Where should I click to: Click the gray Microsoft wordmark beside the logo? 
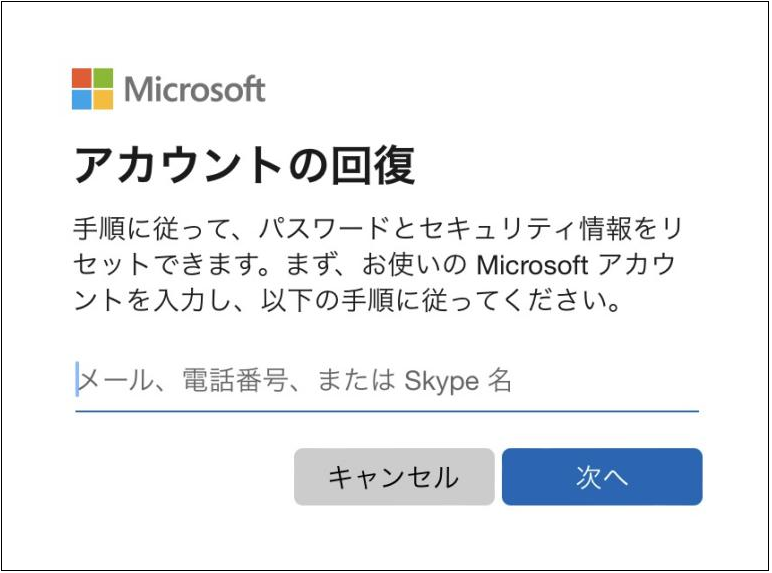coord(195,89)
